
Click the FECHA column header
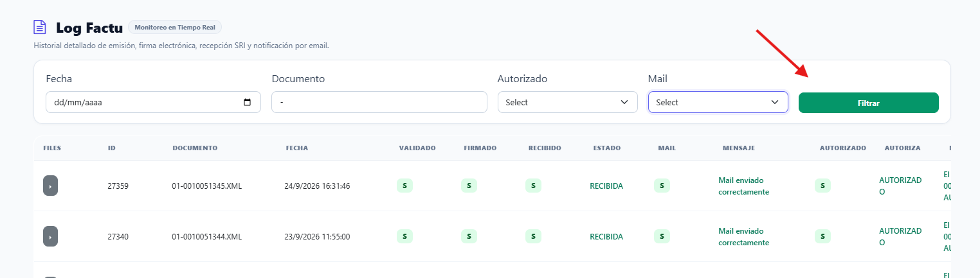pyautogui.click(x=297, y=148)
